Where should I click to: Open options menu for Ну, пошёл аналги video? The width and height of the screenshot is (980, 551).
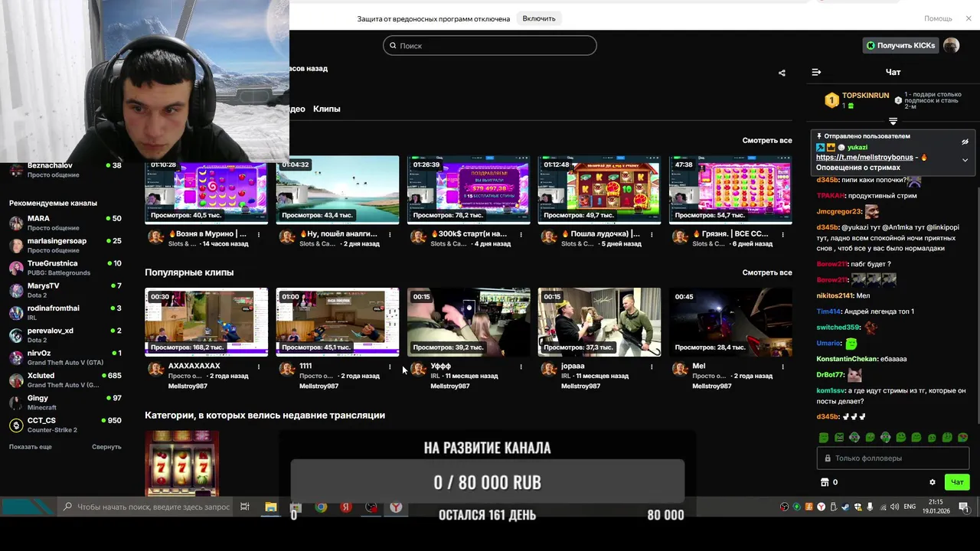390,235
